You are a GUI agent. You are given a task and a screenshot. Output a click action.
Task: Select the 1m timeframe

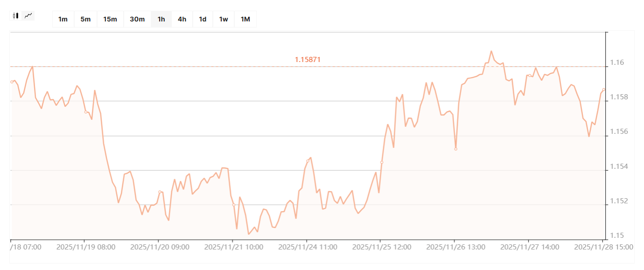point(63,19)
